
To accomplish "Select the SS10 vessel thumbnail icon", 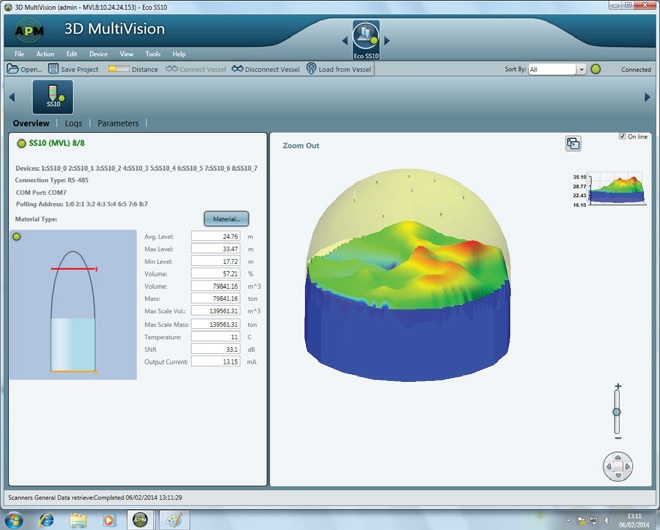I will (53, 97).
